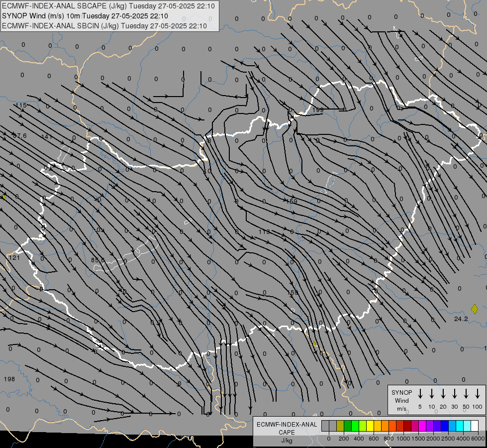
Task: Click the 400 tick label on CAPE scale
Action: pos(359,439)
